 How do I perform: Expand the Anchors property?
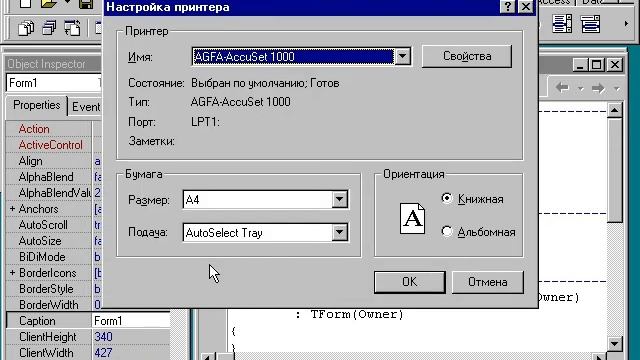(12, 209)
